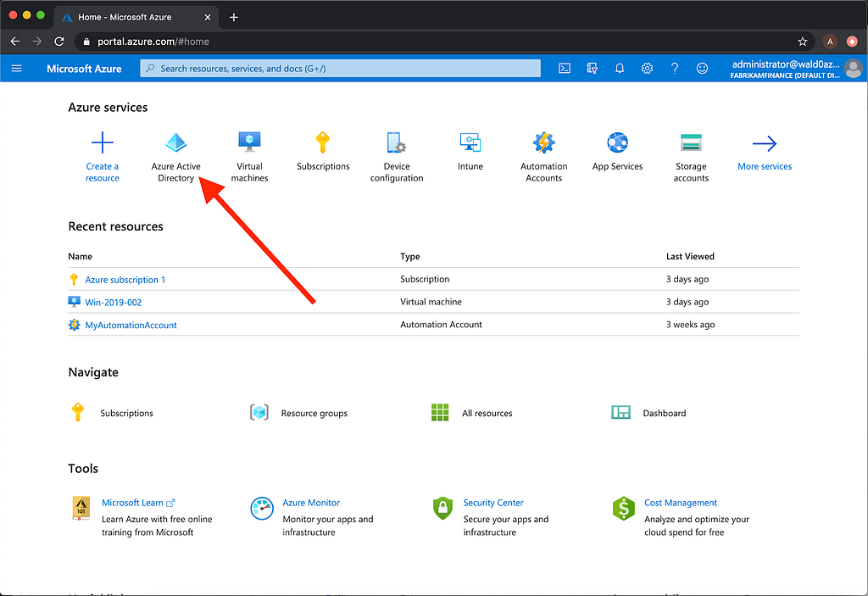This screenshot has height=596, width=868.
Task: Open Virtual machines service icon
Action: (250, 142)
